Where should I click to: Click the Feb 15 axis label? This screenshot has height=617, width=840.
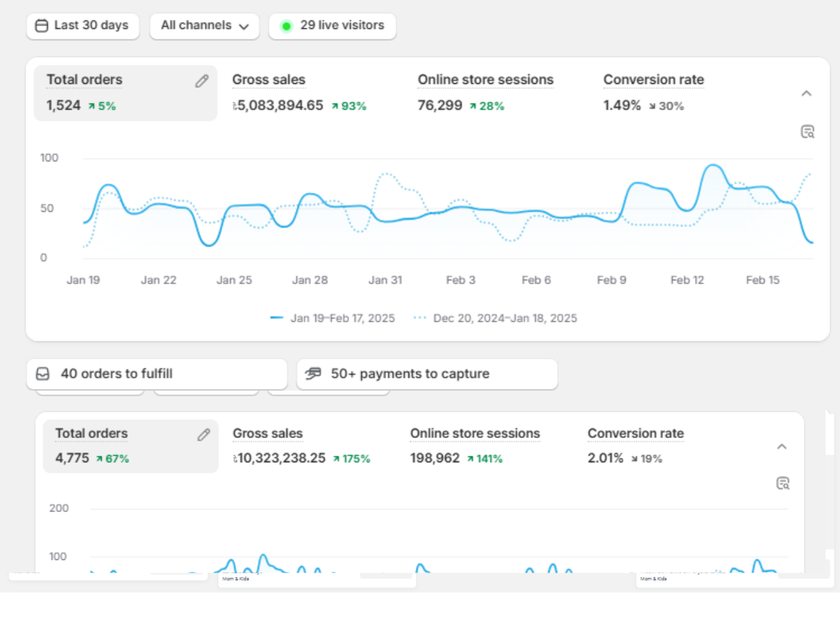coord(763,280)
